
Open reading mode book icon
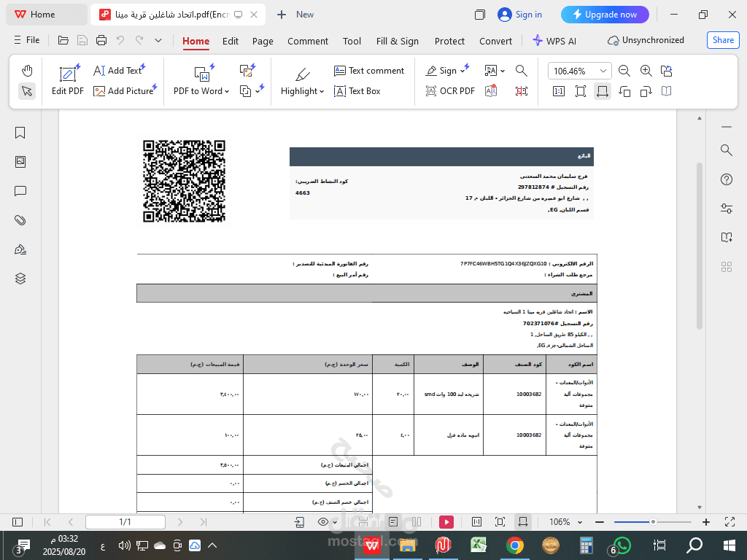click(x=667, y=91)
